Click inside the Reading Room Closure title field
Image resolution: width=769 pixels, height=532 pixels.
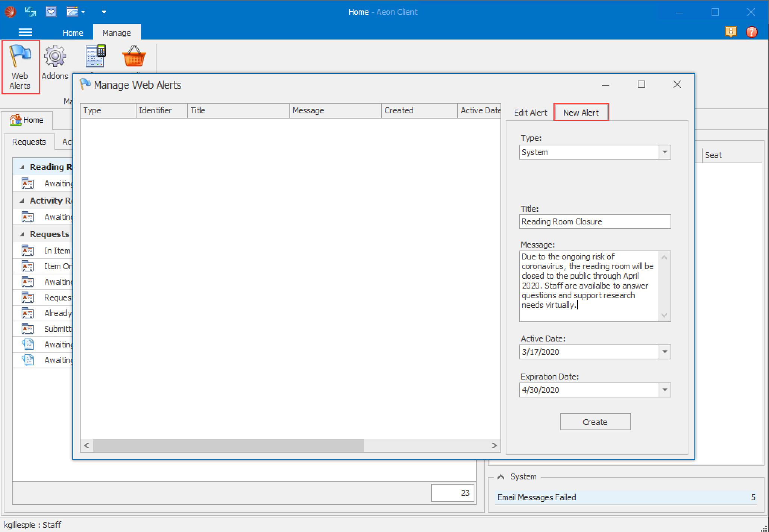[594, 221]
